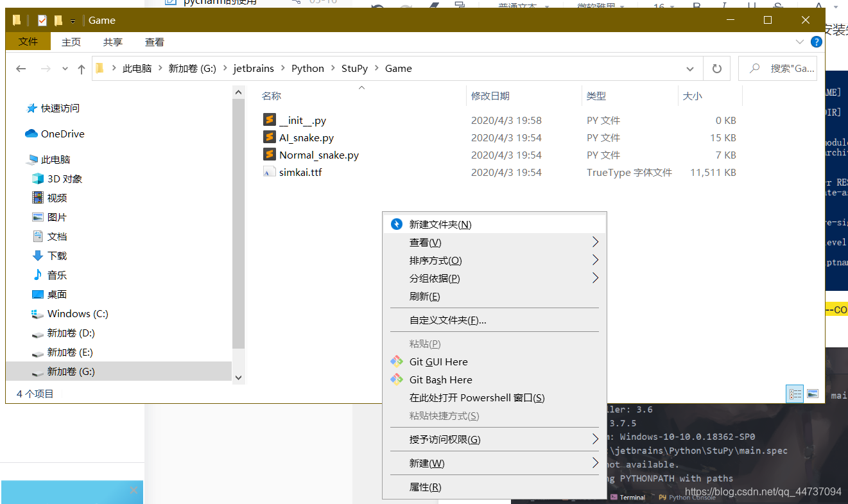This screenshot has height=504, width=848.
Task: Click the 图片 folder icon
Action: (x=38, y=217)
